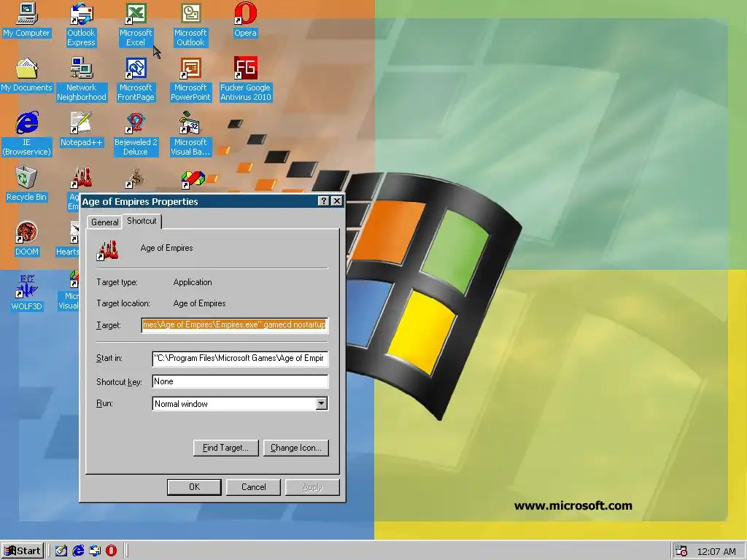Click the Change Icon button
Viewport: 747px width, 560px height.
(x=296, y=448)
